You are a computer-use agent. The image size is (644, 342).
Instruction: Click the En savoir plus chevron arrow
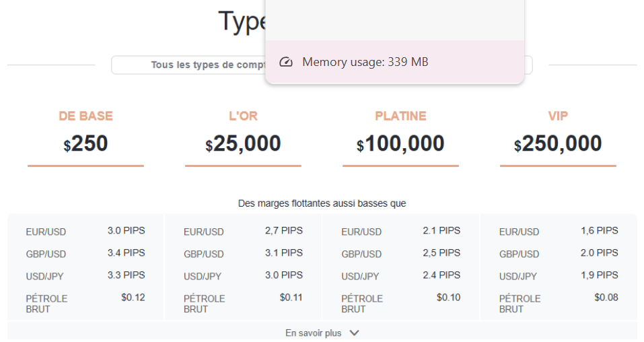(x=355, y=333)
